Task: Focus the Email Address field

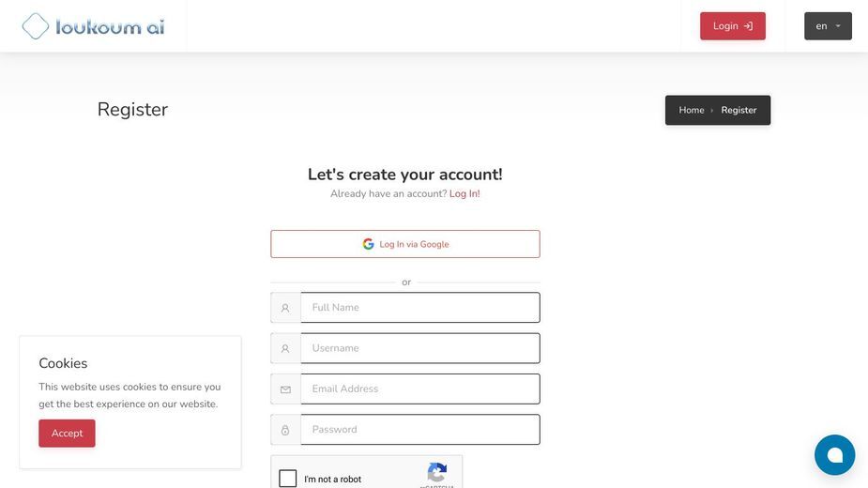Action: pyautogui.click(x=420, y=389)
